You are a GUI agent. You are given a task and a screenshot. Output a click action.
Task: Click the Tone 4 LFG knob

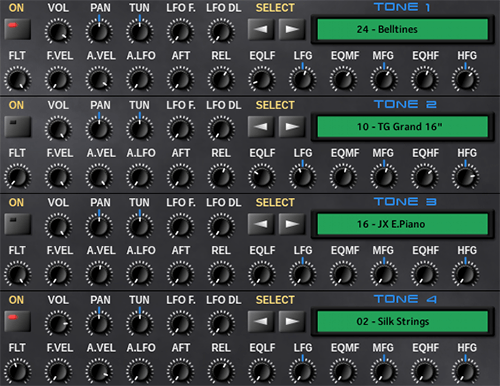point(302,371)
